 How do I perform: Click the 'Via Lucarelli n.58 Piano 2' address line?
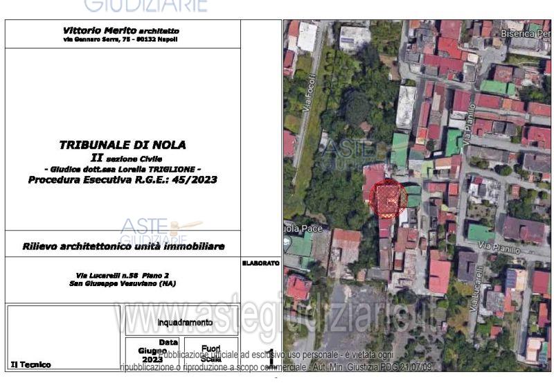click(122, 275)
